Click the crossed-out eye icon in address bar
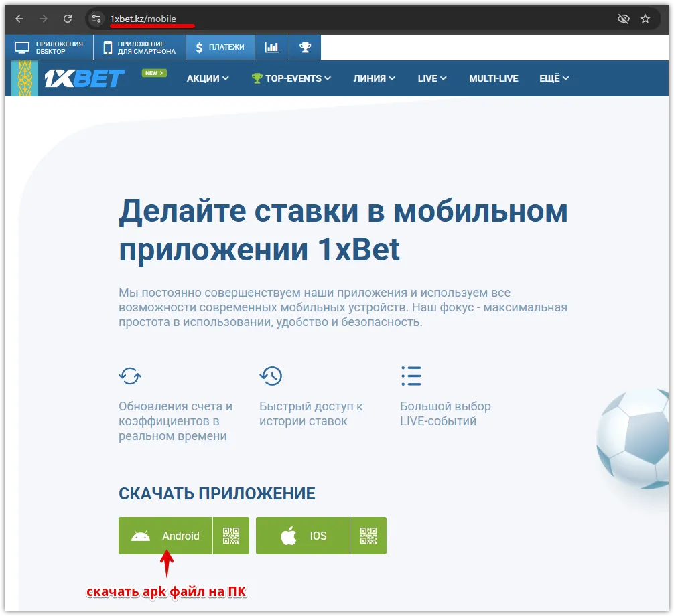The width and height of the screenshot is (674, 616). pyautogui.click(x=623, y=19)
